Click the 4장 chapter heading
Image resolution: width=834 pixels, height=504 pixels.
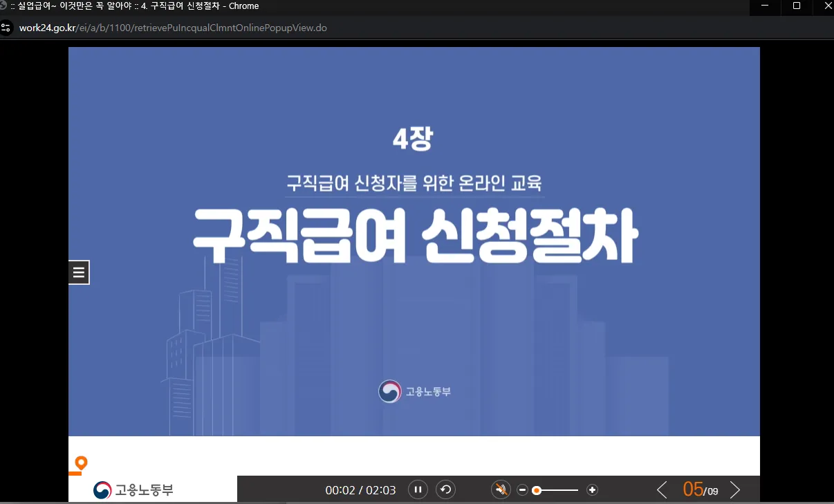pyautogui.click(x=412, y=140)
